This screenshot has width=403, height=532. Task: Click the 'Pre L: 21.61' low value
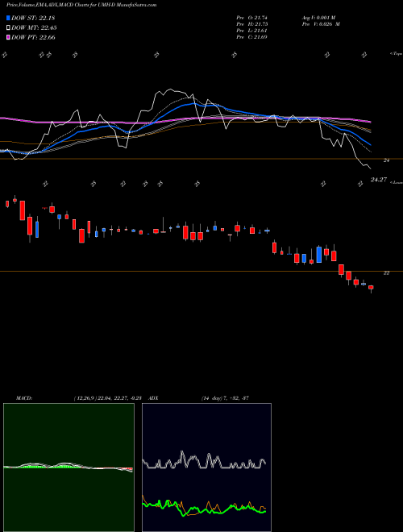point(252,31)
